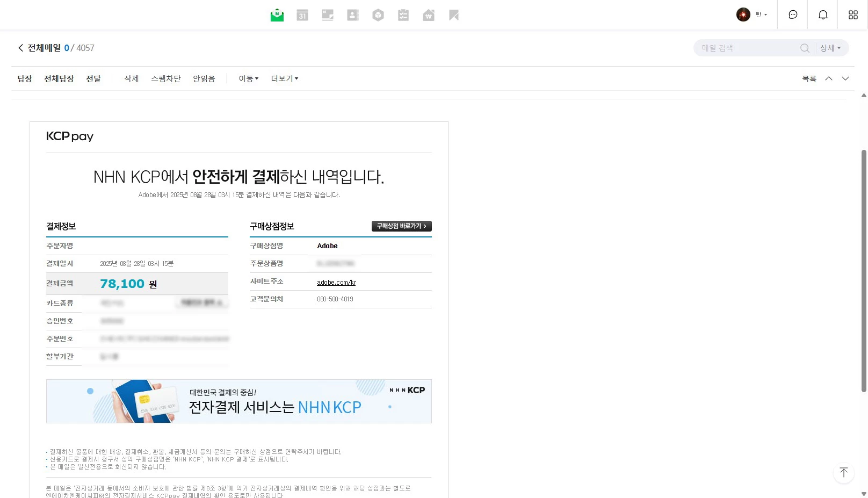
Task: Open the MYBOX cube icon
Action: tap(378, 15)
